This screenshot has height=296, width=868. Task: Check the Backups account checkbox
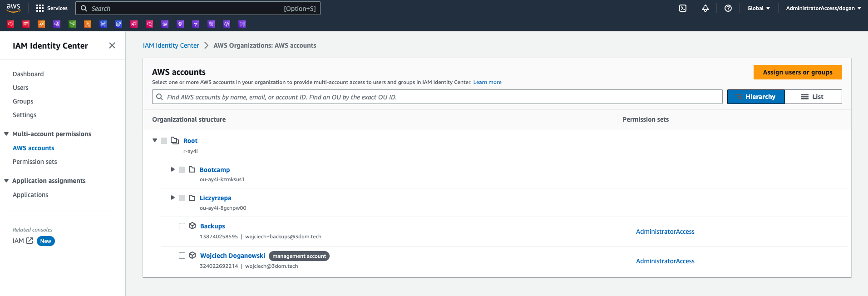(182, 226)
